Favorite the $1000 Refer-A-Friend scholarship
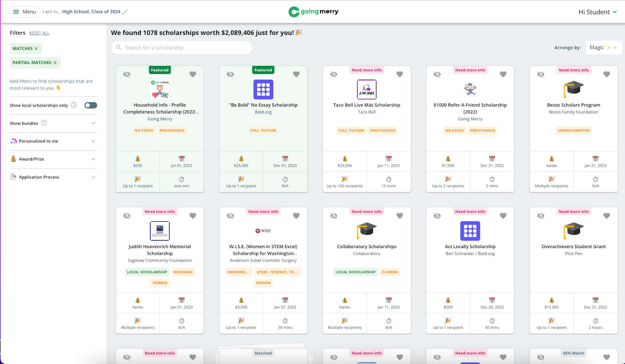 [x=503, y=74]
